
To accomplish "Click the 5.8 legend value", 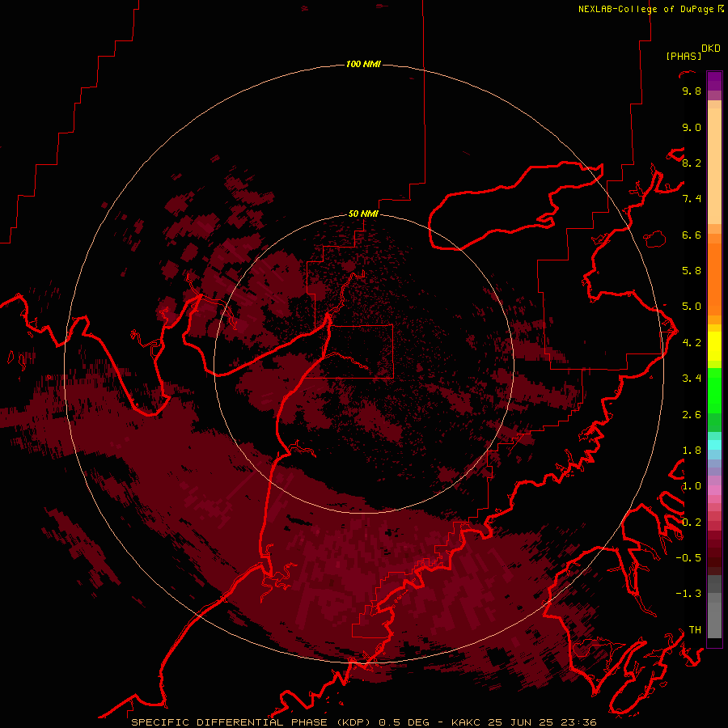I will point(692,271).
